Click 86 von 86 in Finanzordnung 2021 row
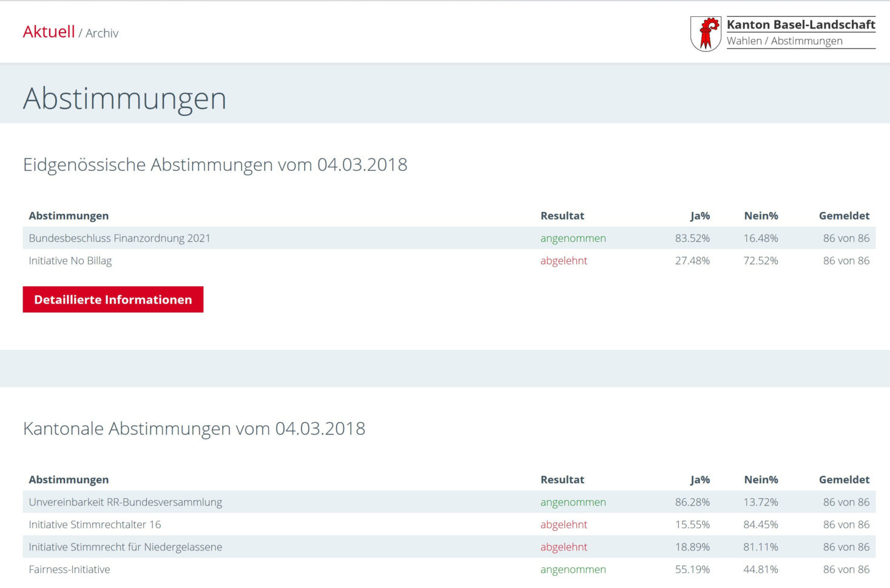890x588 pixels. [x=846, y=238]
